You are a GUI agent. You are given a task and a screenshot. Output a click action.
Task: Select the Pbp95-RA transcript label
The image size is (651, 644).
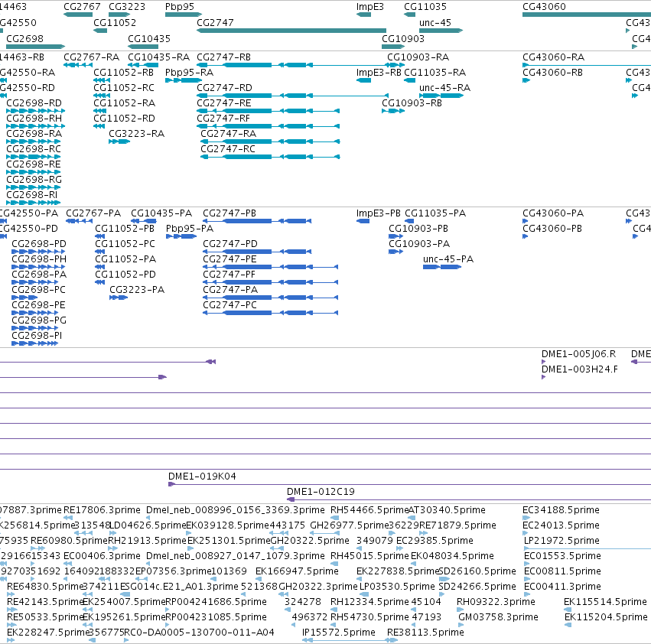point(189,72)
